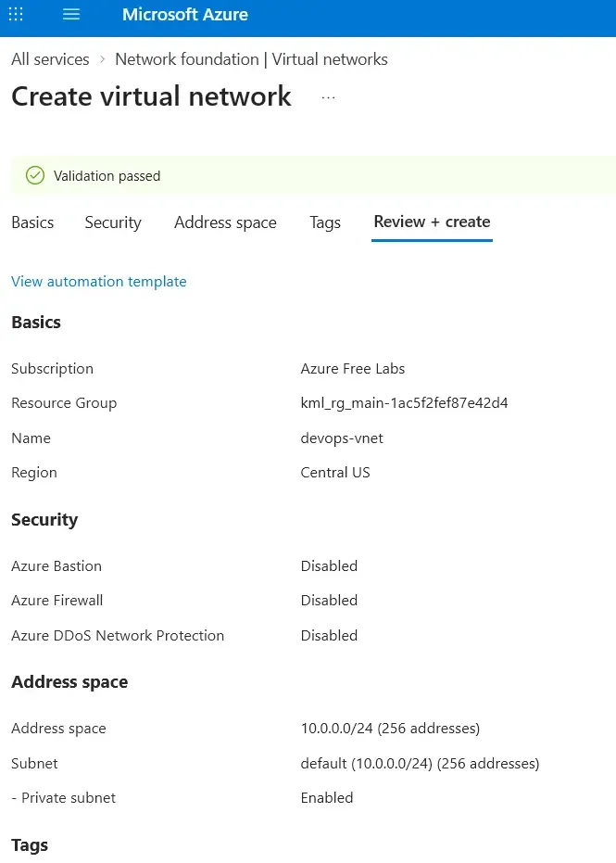
Task: Select the Central US region value
Action: point(335,472)
